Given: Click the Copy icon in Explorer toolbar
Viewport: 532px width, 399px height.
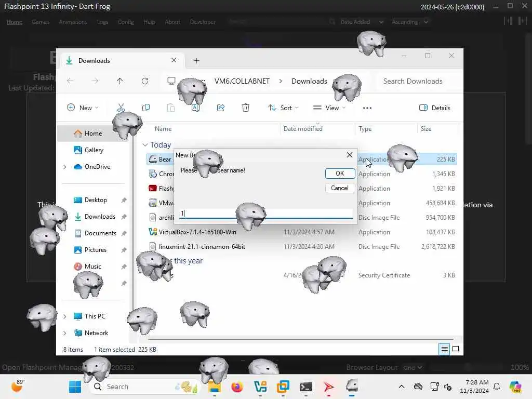Looking at the screenshot, I should click(x=146, y=108).
